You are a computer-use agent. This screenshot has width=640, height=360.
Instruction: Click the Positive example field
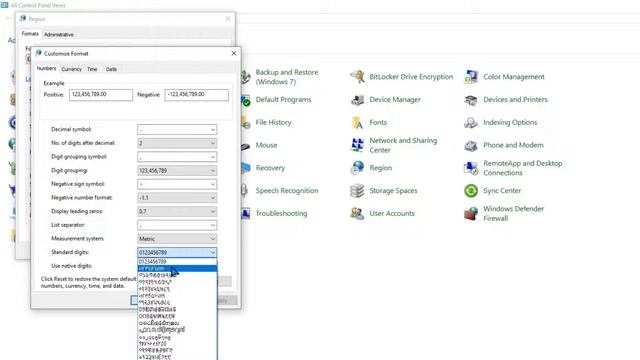click(100, 95)
